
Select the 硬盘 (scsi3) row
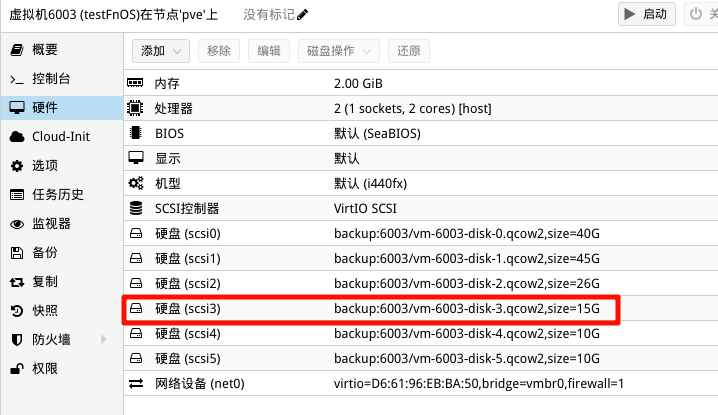click(x=371, y=309)
